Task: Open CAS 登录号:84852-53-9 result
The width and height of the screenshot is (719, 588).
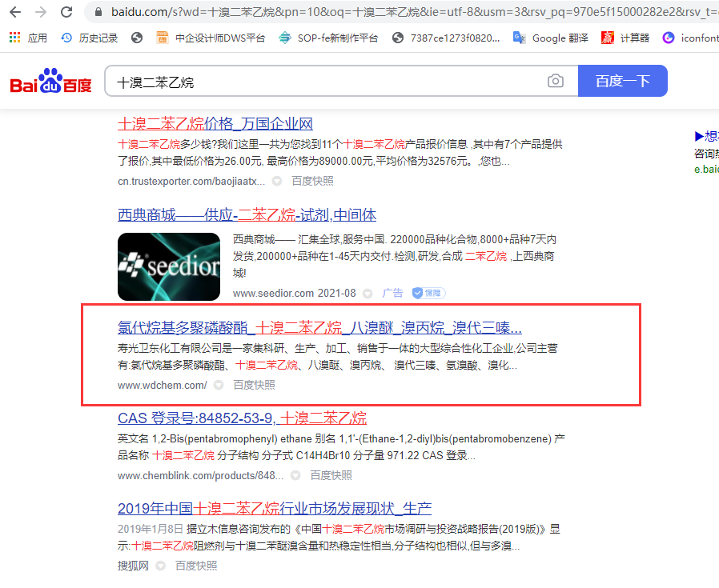Action: tap(242, 418)
